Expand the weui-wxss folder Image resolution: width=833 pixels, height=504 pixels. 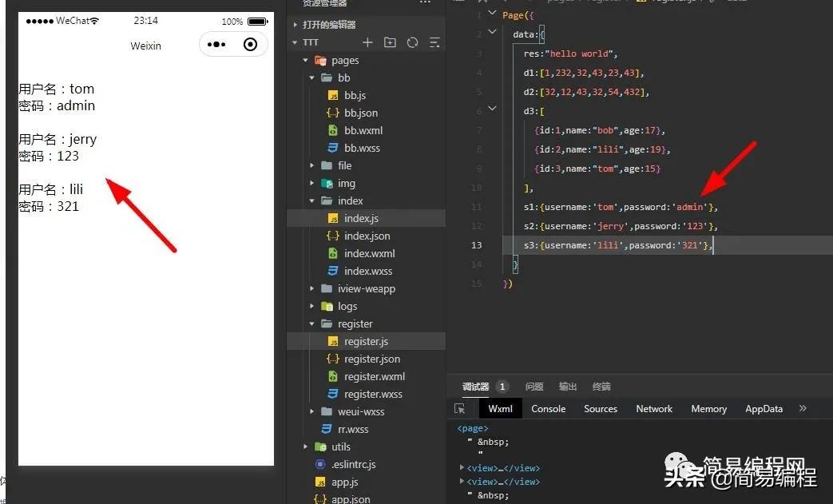(311, 411)
